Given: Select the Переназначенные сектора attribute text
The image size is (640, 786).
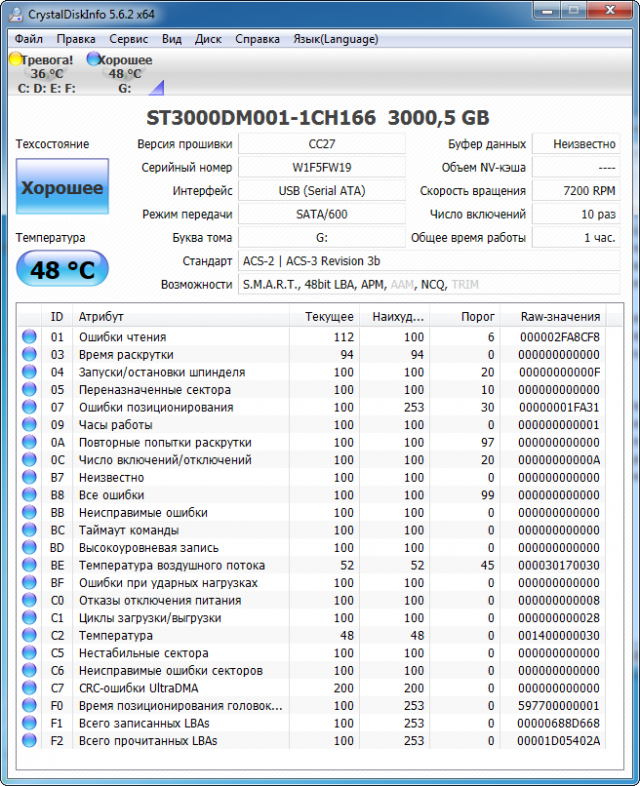Looking at the screenshot, I should pyautogui.click(x=154, y=389).
